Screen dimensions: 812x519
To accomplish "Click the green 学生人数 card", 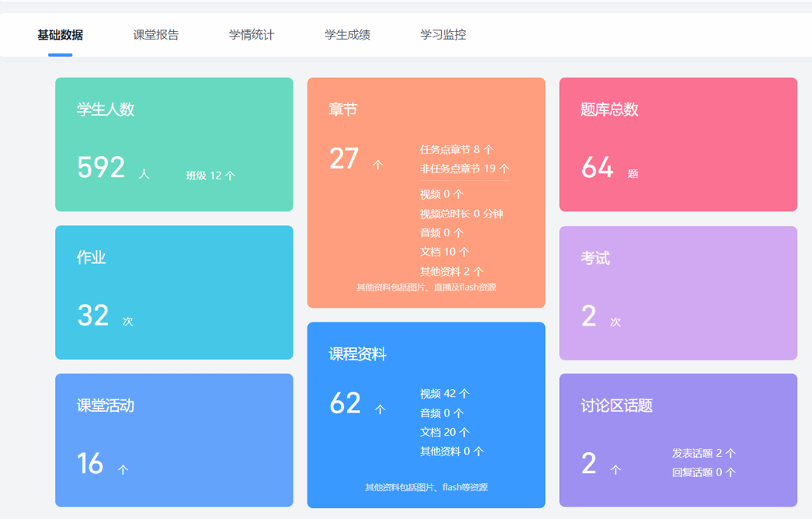I will click(174, 145).
